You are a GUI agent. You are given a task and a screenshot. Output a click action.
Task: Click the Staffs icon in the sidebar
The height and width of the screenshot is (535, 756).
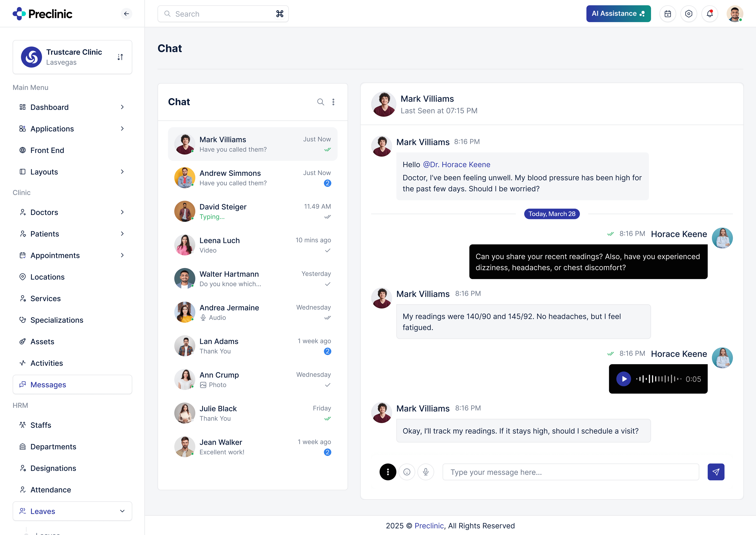(22, 425)
